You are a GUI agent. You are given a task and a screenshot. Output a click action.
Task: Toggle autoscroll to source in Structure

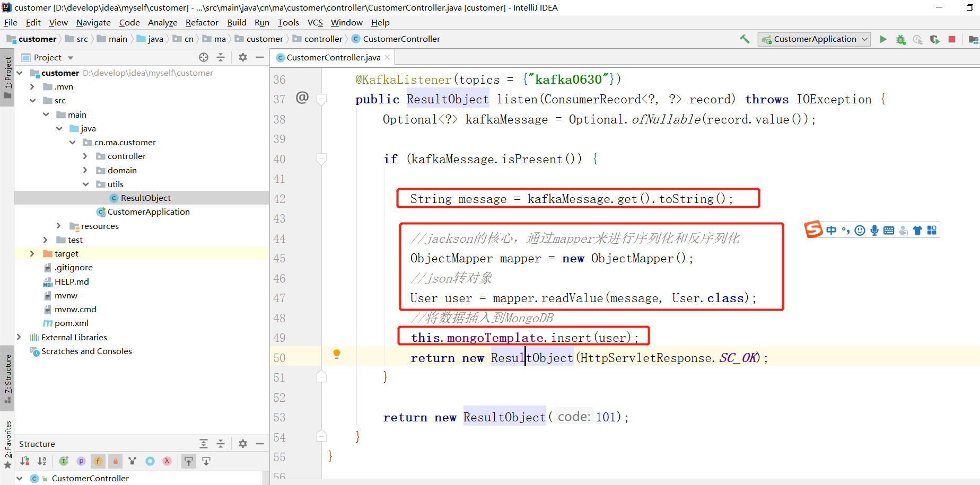[189, 461]
